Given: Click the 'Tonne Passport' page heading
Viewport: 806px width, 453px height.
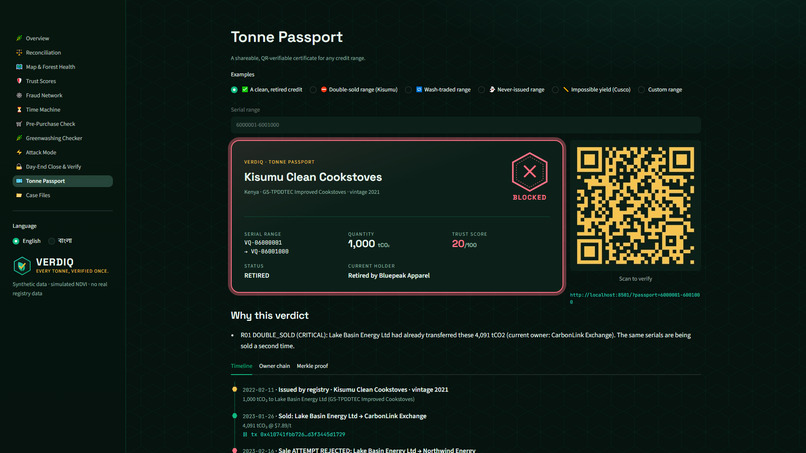Looking at the screenshot, I should (x=286, y=37).
